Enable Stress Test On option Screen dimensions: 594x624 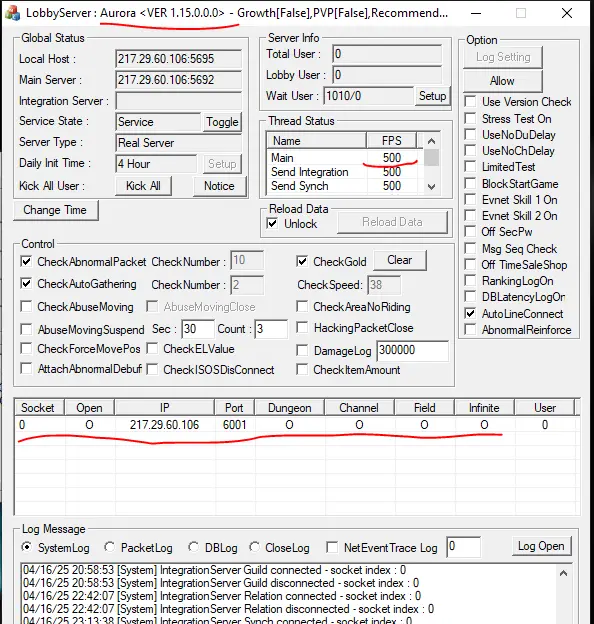point(470,118)
